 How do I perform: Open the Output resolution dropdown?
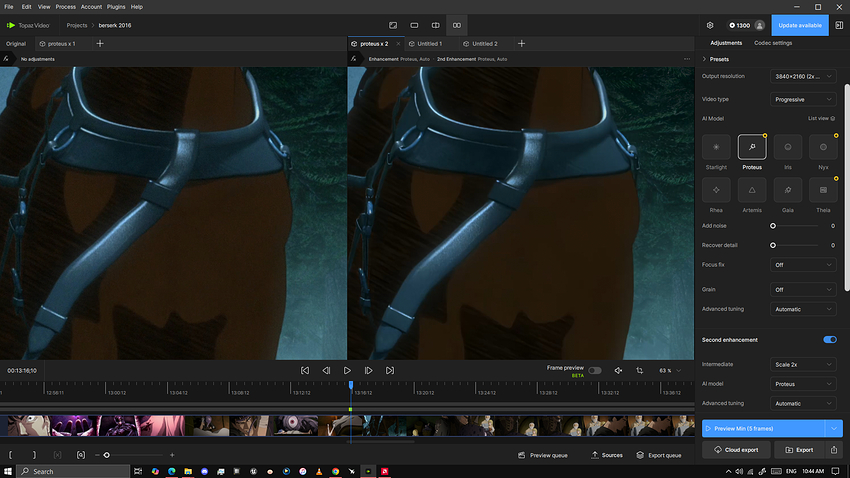[x=803, y=76]
